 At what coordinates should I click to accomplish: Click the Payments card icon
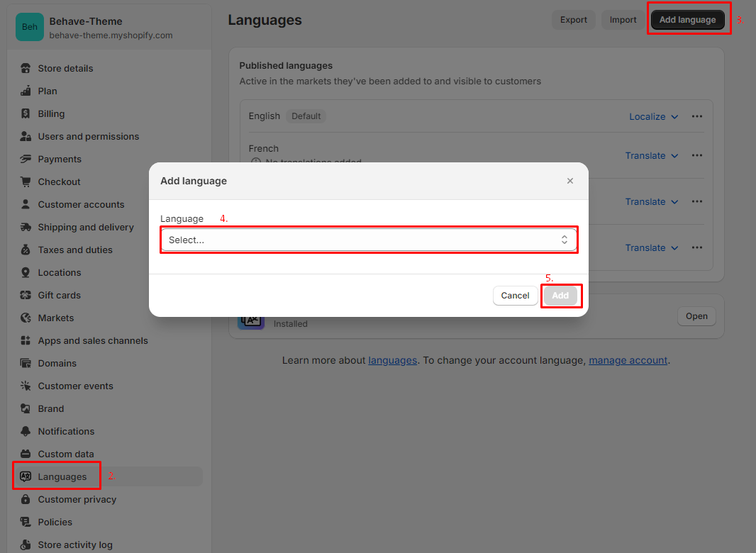click(x=26, y=159)
